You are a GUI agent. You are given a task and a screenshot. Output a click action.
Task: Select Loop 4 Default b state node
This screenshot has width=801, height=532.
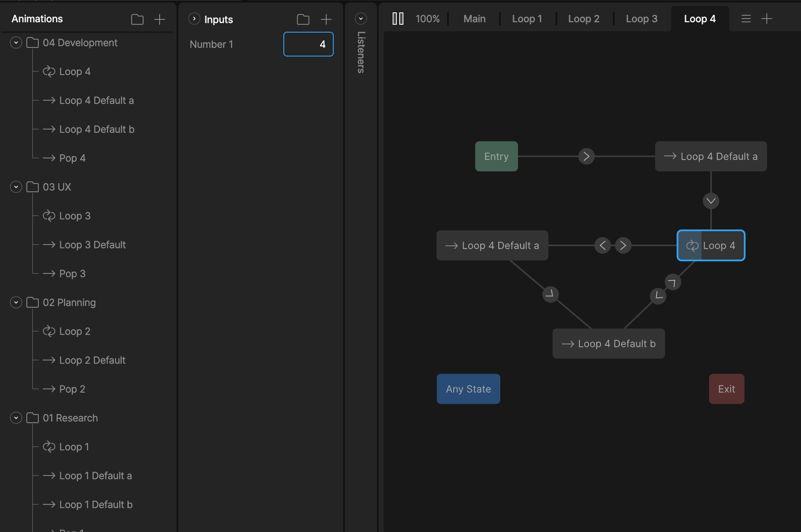608,344
